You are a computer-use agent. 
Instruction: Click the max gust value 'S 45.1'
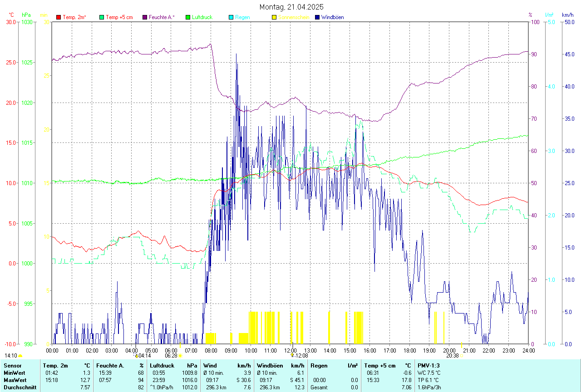click(296, 380)
